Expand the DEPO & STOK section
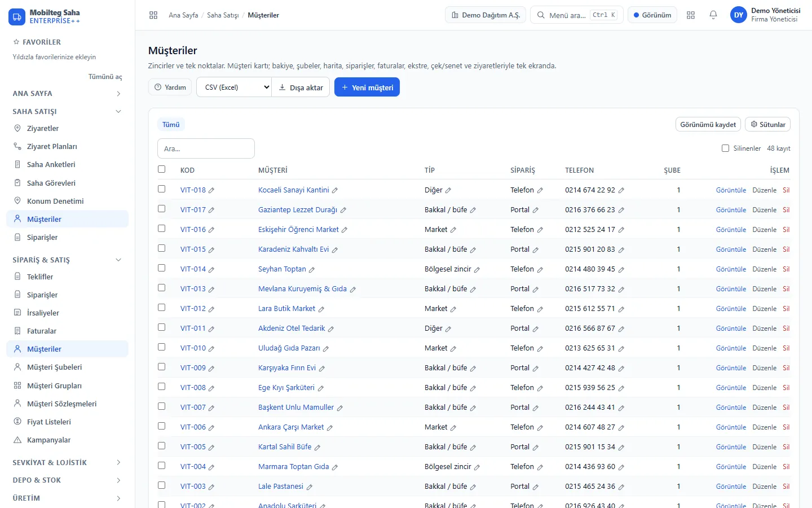 (x=67, y=480)
